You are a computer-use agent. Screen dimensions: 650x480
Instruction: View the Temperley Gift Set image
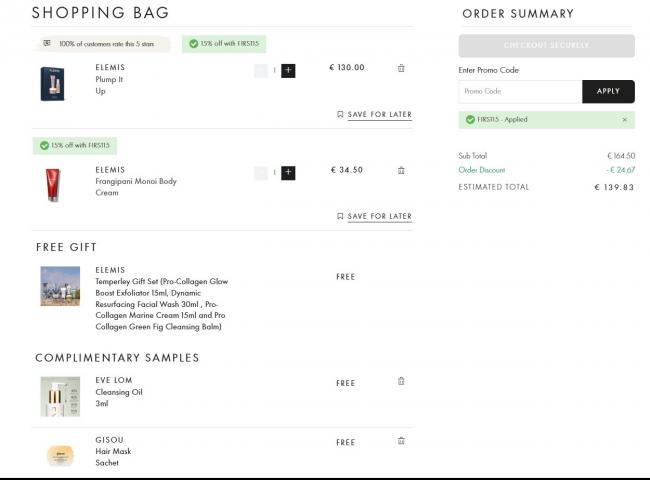click(x=60, y=286)
